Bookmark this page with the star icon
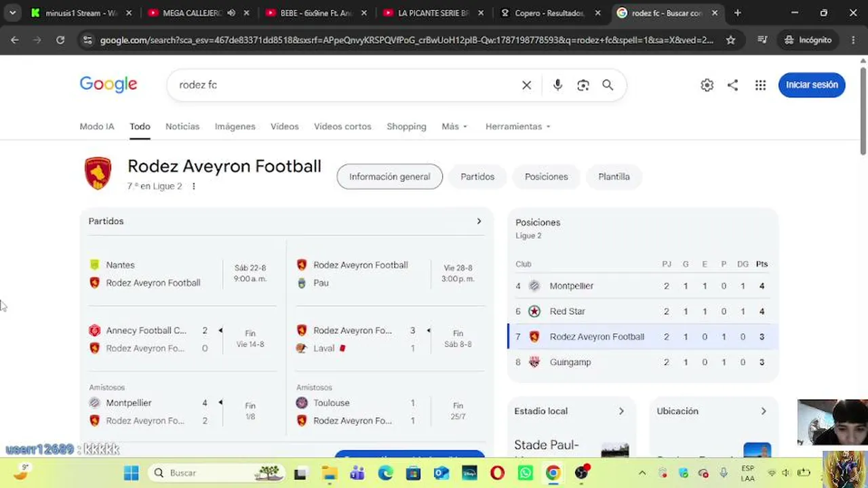868x488 pixels. coord(730,40)
